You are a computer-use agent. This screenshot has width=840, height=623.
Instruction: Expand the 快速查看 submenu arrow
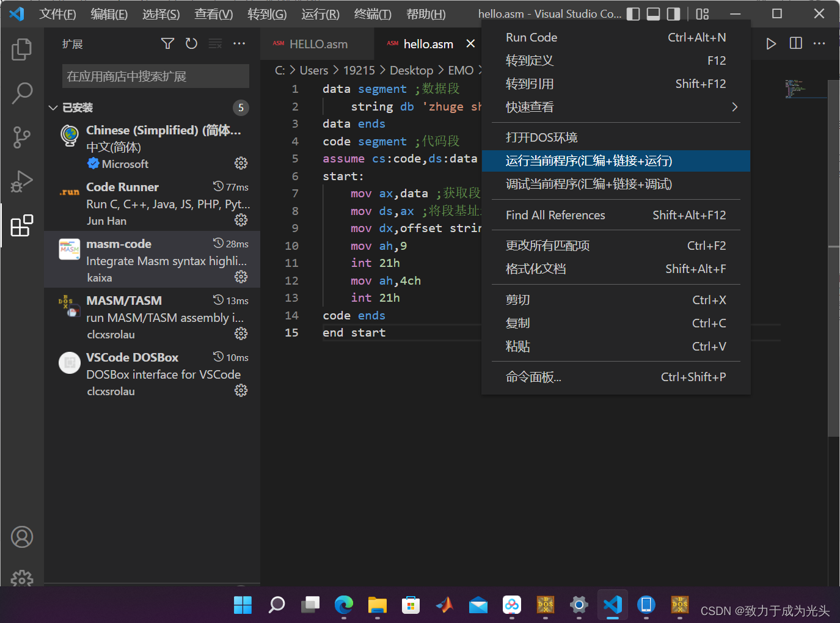[x=734, y=107]
